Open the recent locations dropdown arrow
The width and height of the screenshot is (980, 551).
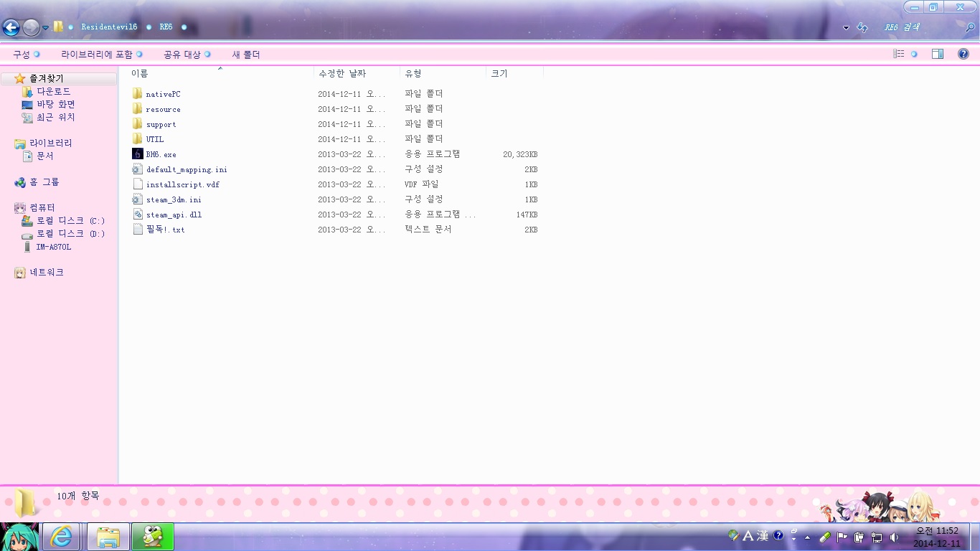pyautogui.click(x=45, y=28)
